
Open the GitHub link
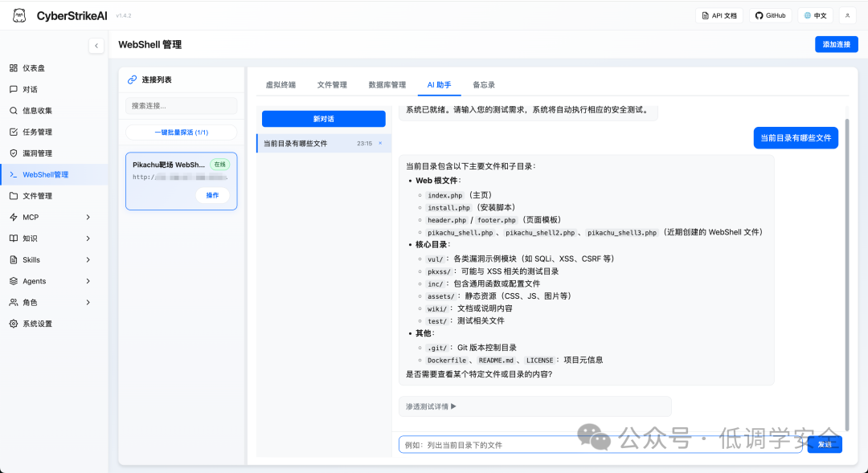click(771, 15)
